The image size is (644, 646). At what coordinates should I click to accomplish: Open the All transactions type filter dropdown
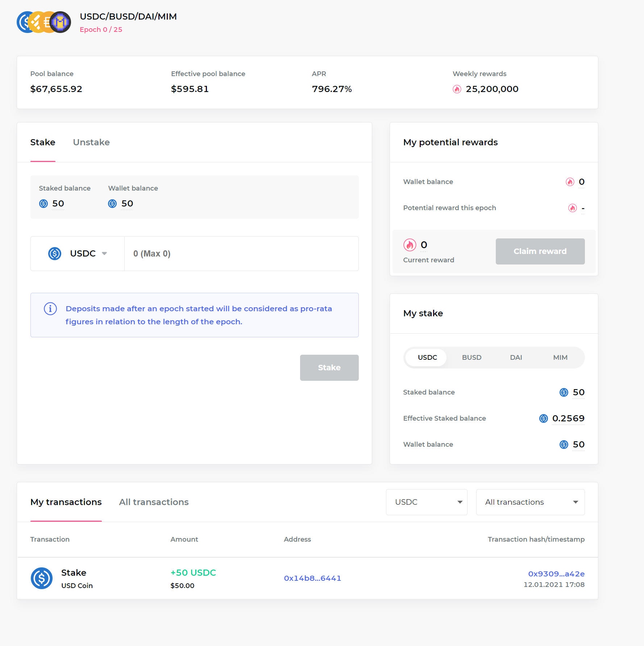pos(530,502)
